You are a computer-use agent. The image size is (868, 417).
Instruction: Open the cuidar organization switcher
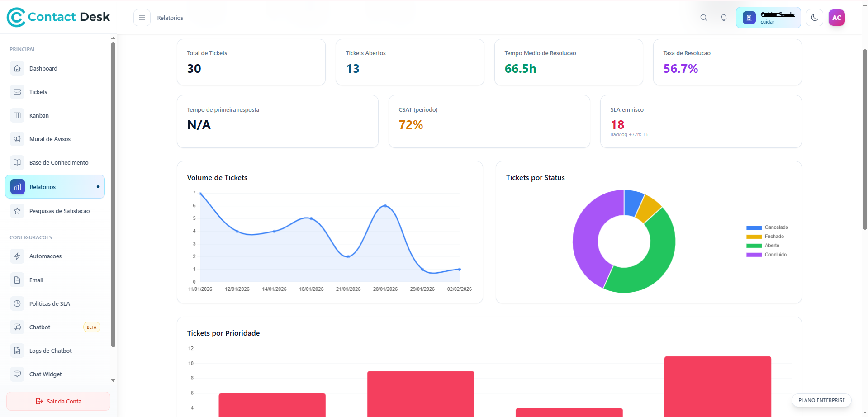[768, 18]
